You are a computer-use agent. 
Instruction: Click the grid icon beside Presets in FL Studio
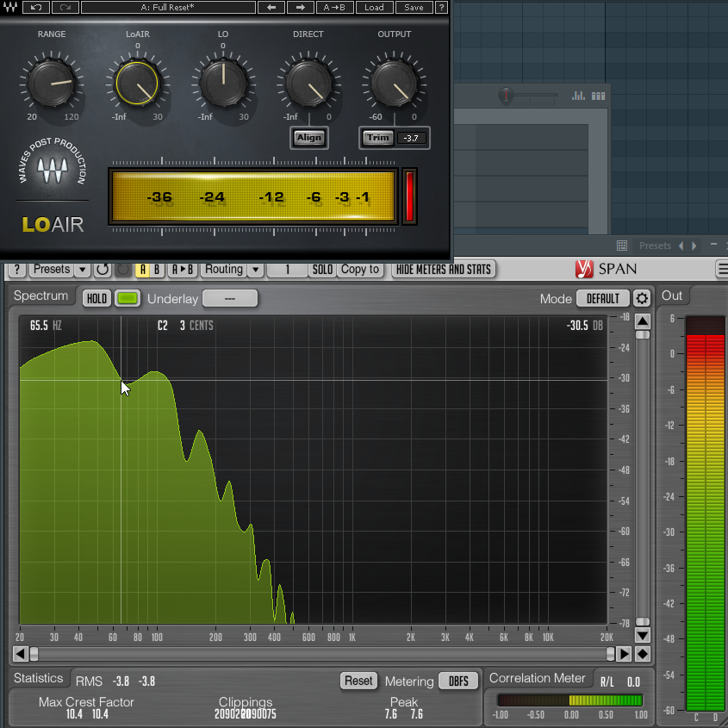pyautogui.click(x=622, y=246)
